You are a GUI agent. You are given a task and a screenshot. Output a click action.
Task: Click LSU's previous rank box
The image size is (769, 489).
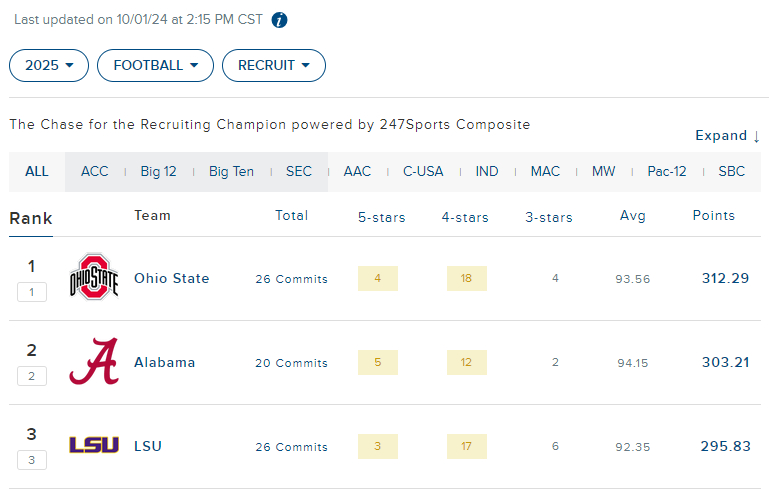click(32, 460)
